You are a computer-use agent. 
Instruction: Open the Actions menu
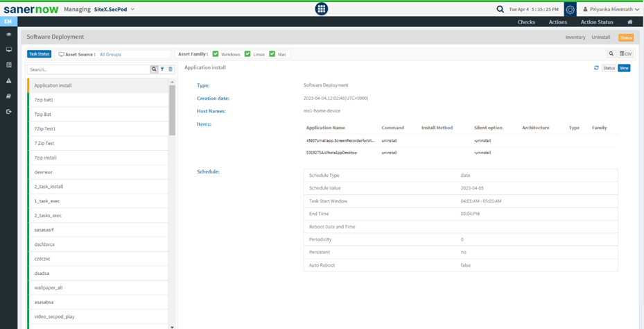pyautogui.click(x=558, y=22)
